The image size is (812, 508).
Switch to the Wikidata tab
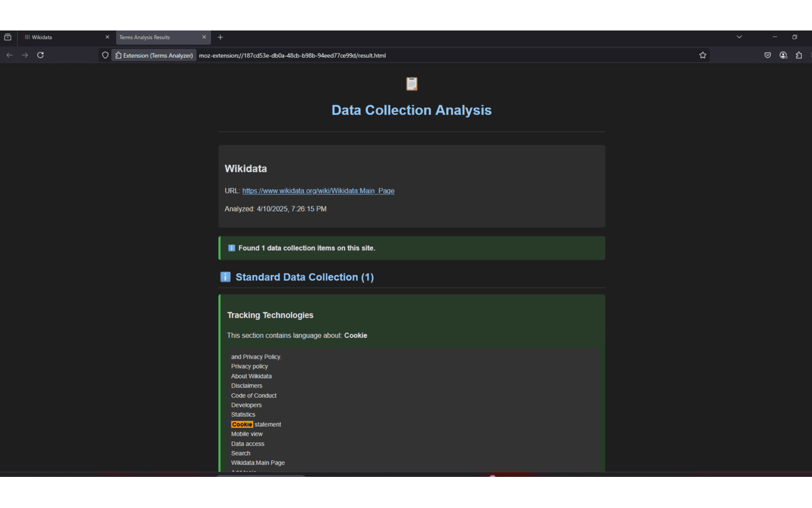coord(65,37)
